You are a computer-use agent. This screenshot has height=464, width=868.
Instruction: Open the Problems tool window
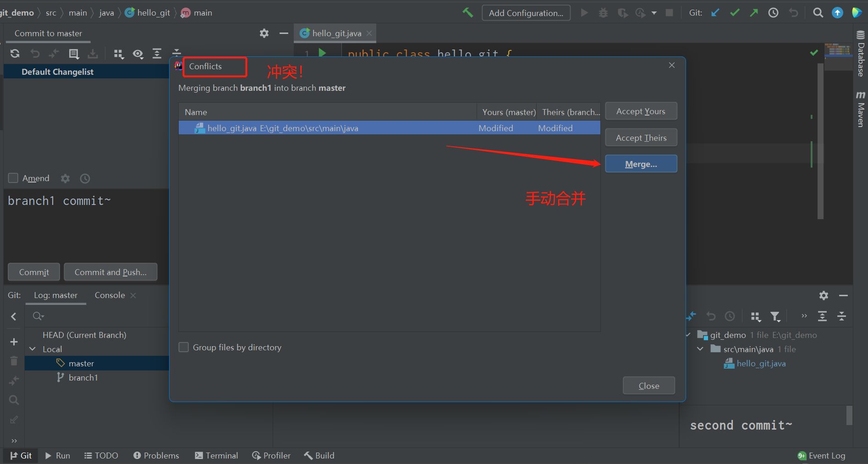156,455
